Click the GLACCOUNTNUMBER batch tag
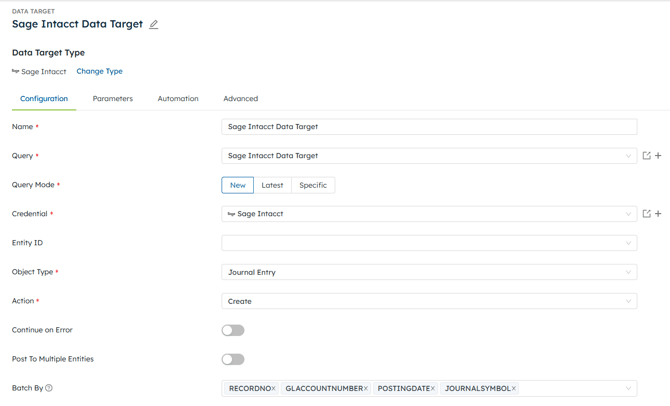Screen dimensions: 670x406 pos(324,388)
